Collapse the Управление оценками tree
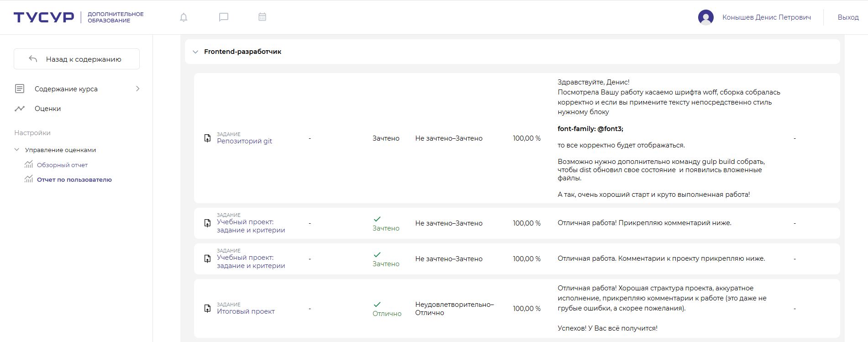Screen dimensions: 868x342 coord(17,150)
